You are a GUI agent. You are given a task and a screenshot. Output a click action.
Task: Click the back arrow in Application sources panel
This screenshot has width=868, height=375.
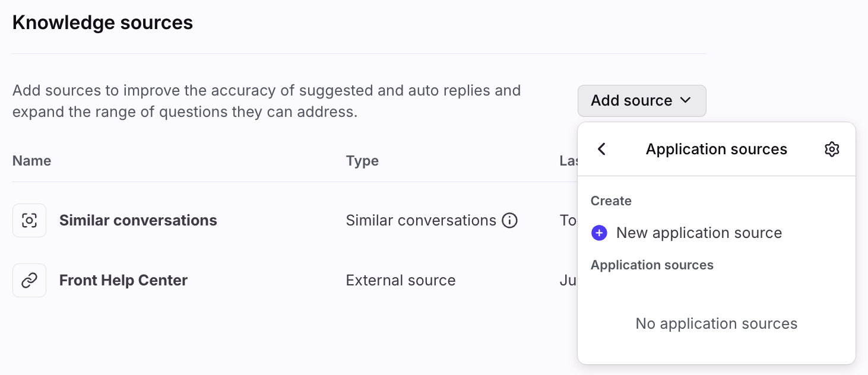coord(601,149)
